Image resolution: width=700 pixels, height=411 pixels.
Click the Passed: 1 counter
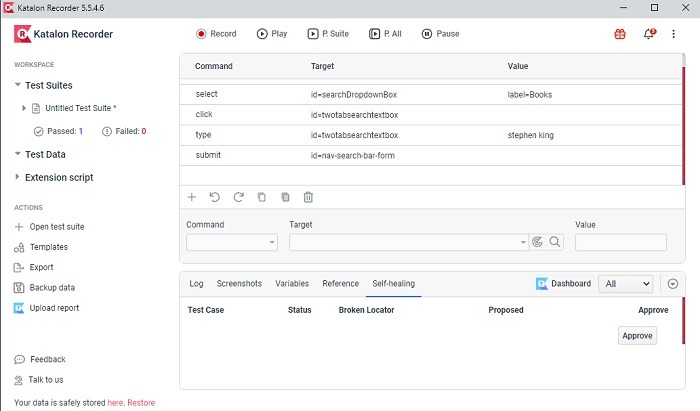pos(58,131)
